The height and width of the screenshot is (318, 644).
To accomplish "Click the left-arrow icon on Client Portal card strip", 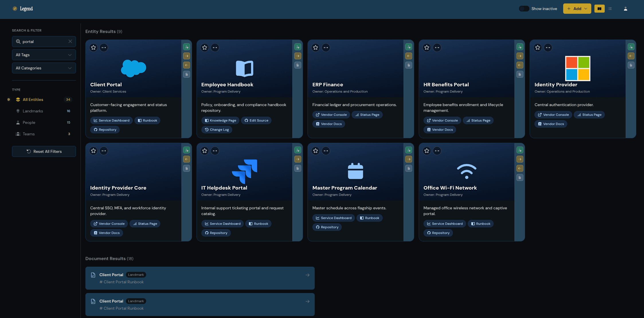I will pos(187,65).
